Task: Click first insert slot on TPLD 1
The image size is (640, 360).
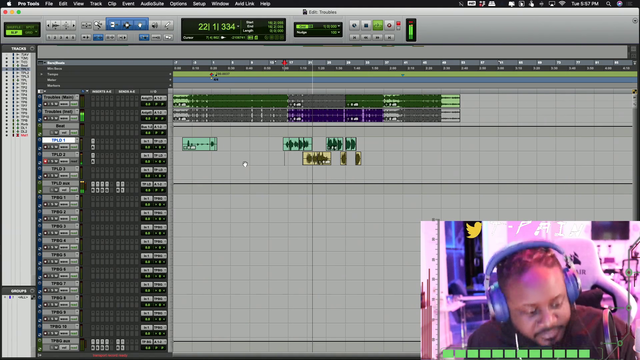Action: click(93, 141)
